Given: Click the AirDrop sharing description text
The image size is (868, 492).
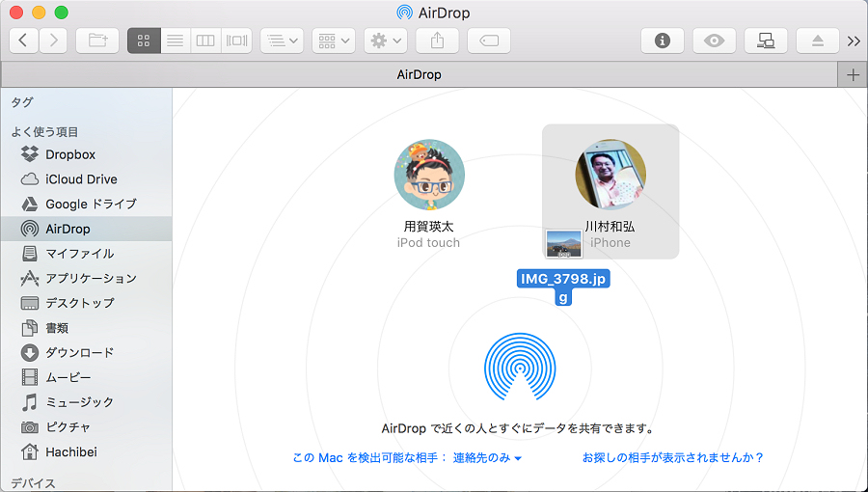Looking at the screenshot, I should point(519,428).
